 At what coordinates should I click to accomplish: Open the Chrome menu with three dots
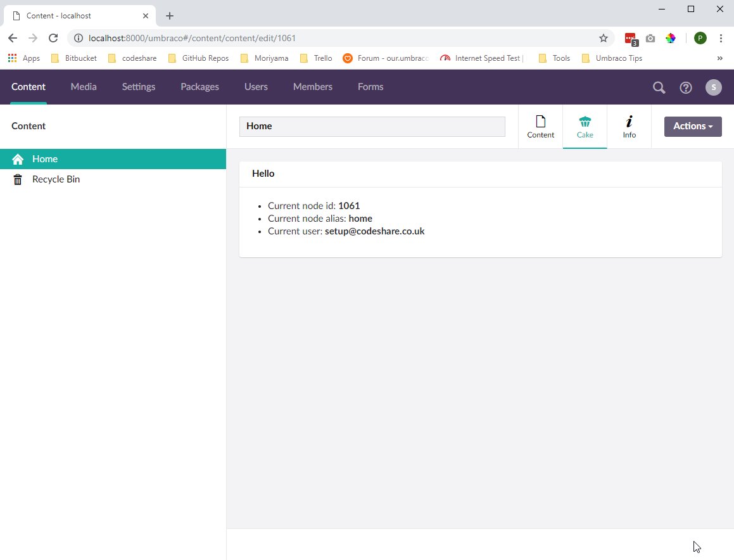pos(721,38)
